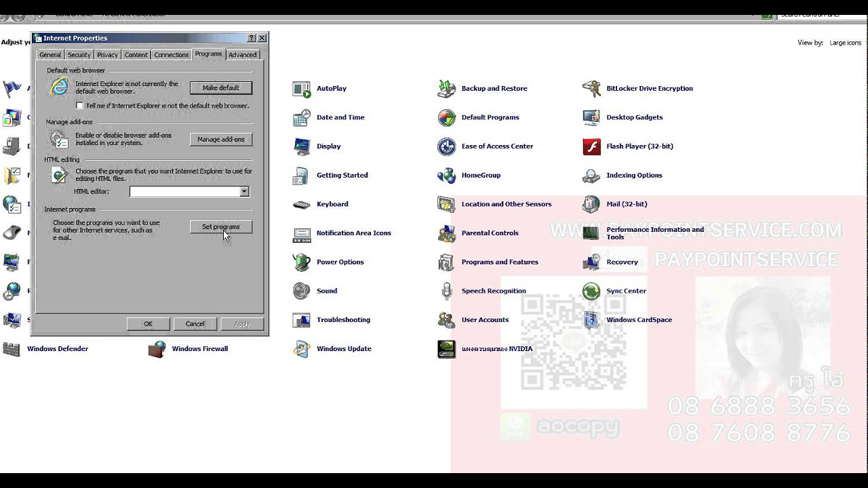Open the Desktop Gadgets icon

pos(592,118)
